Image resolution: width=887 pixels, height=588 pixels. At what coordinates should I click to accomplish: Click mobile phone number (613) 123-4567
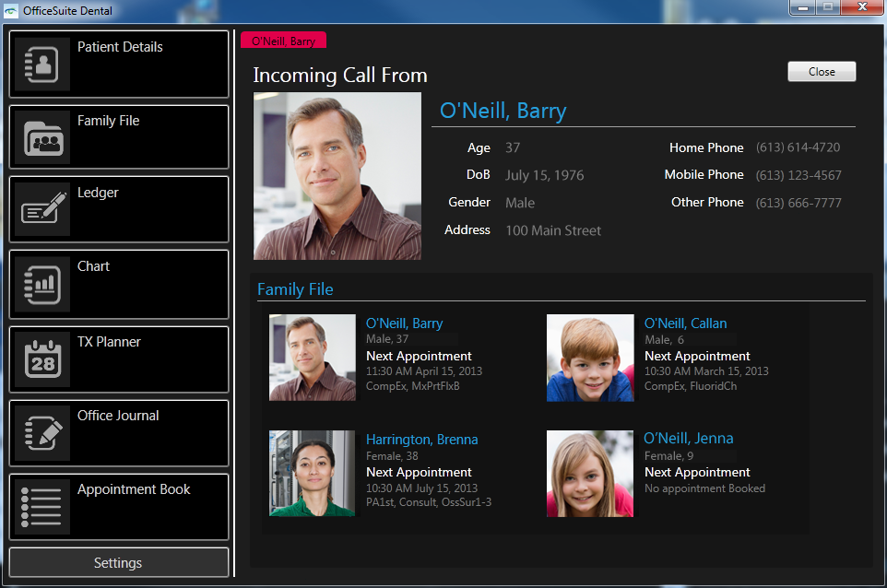coord(798,175)
